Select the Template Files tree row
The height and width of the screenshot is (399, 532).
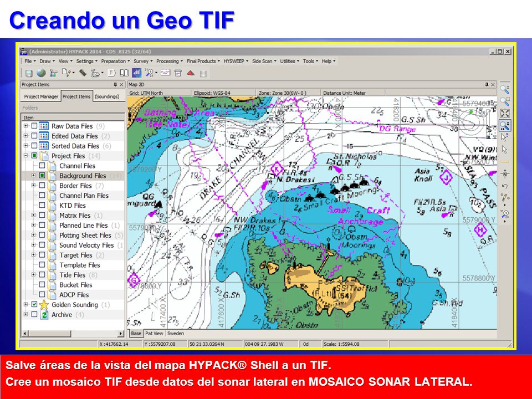(x=74, y=265)
